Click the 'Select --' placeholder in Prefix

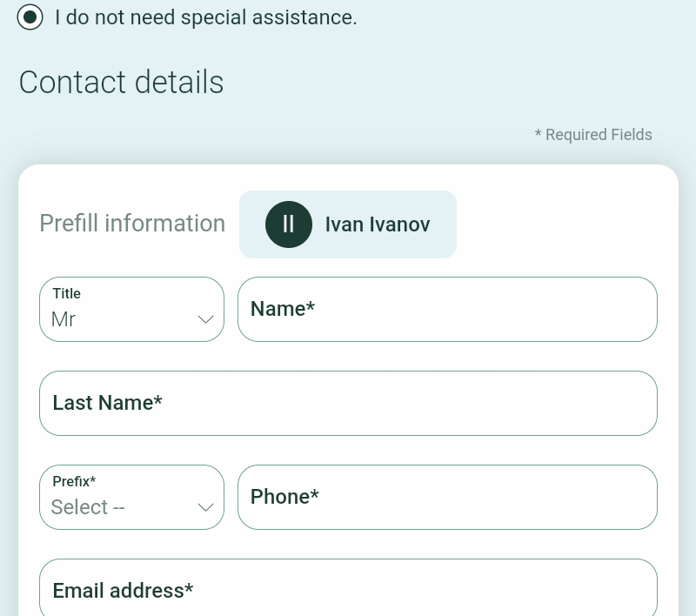pyautogui.click(x=88, y=507)
